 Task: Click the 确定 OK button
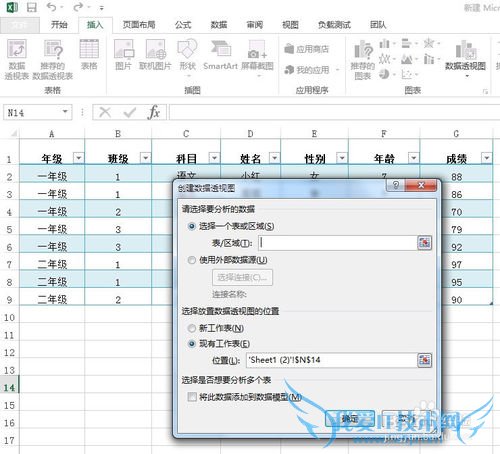(350, 418)
